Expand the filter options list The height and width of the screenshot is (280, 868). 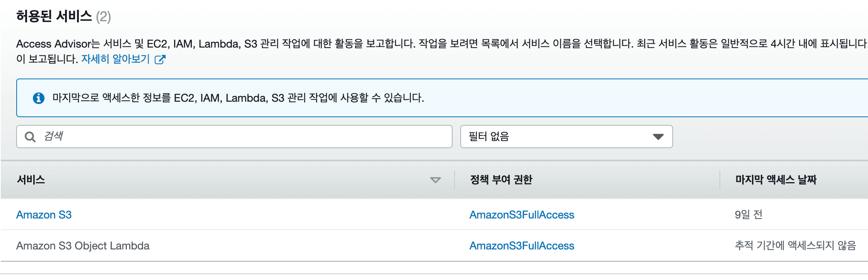point(566,137)
